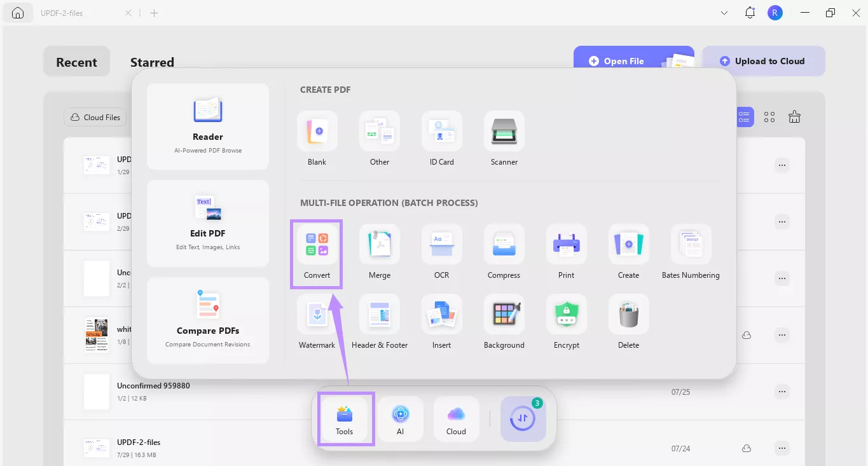Launch the OCR batch tool

click(441, 252)
